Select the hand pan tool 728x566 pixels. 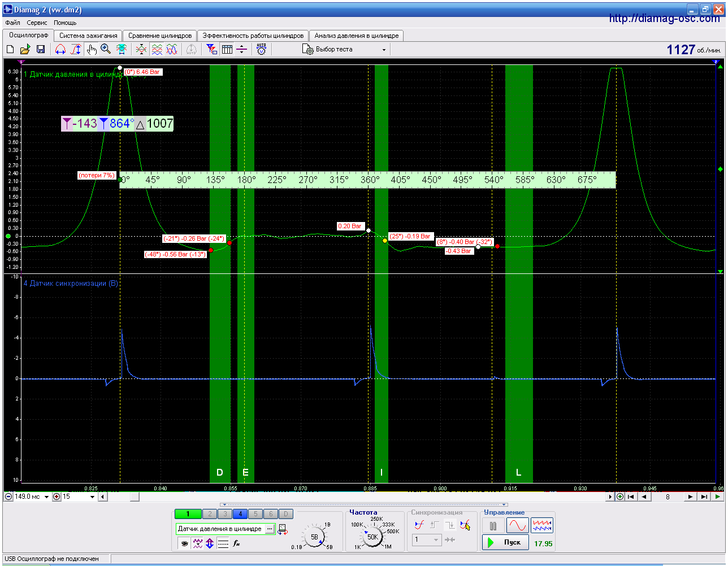tap(92, 50)
